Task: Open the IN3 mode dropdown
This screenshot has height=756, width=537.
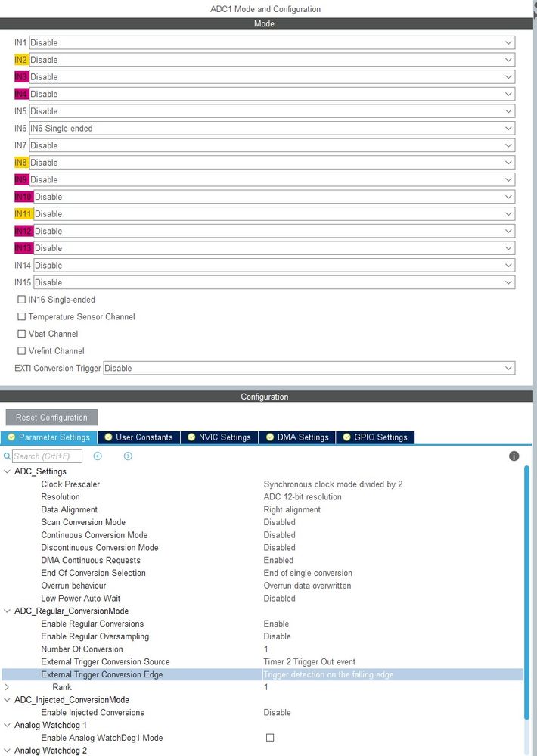Action: point(272,76)
